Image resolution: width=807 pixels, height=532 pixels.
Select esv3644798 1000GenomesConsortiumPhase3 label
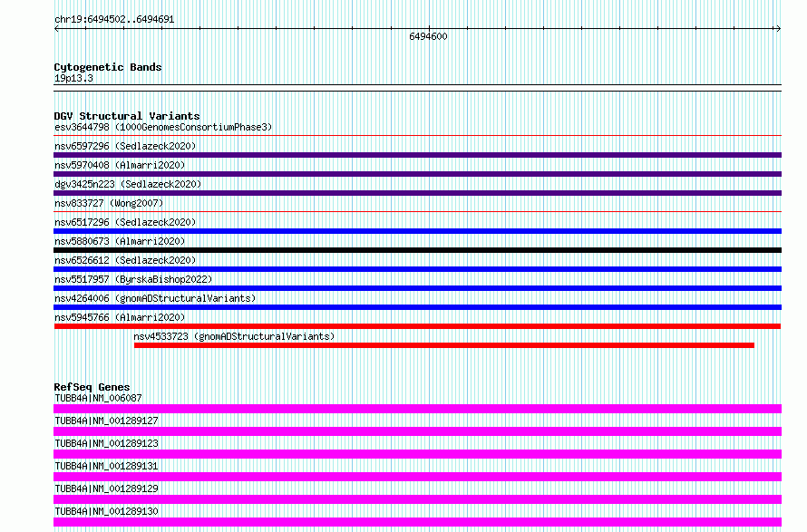163,127
